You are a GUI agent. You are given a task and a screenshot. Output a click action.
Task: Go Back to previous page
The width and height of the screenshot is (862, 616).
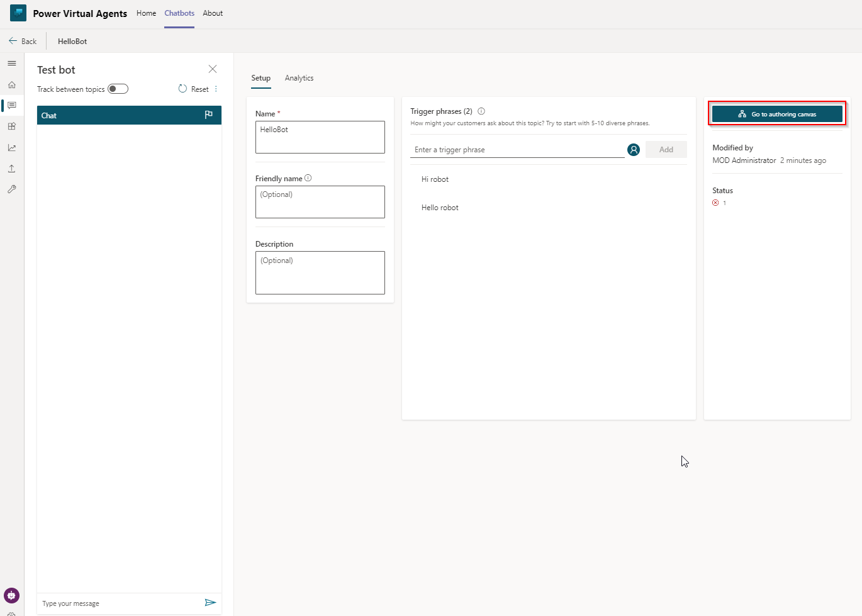23,42
